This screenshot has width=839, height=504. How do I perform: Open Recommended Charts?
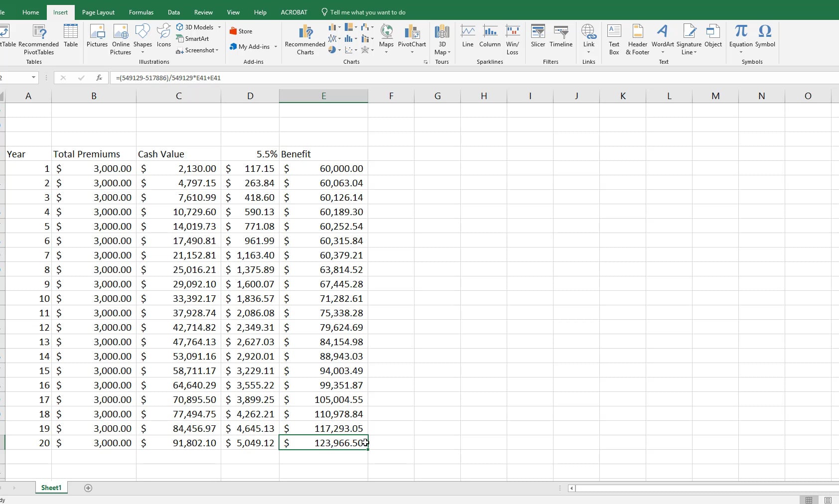(x=305, y=39)
